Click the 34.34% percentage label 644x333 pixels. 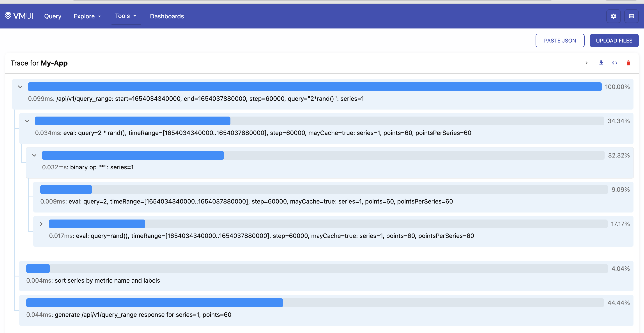pyautogui.click(x=619, y=121)
